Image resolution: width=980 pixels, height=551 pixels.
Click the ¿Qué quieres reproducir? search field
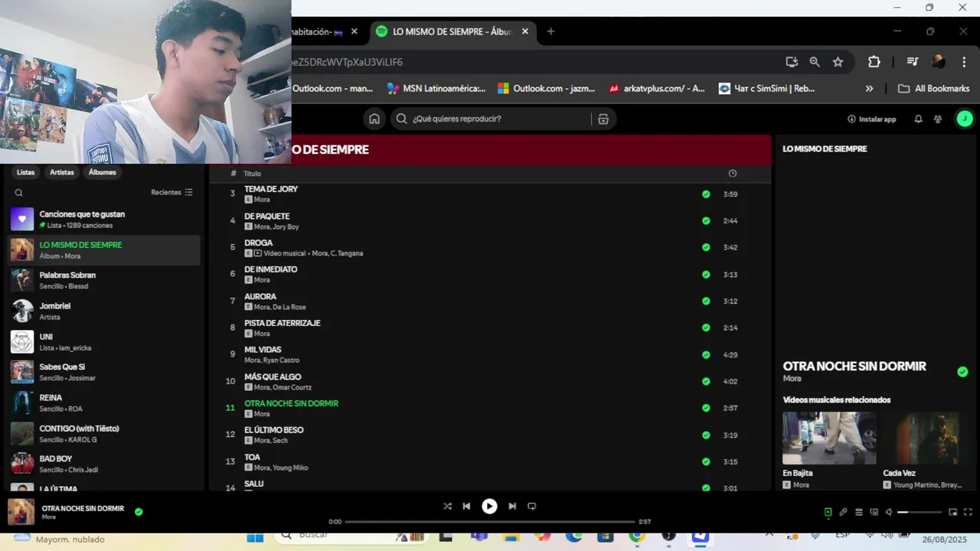(491, 119)
